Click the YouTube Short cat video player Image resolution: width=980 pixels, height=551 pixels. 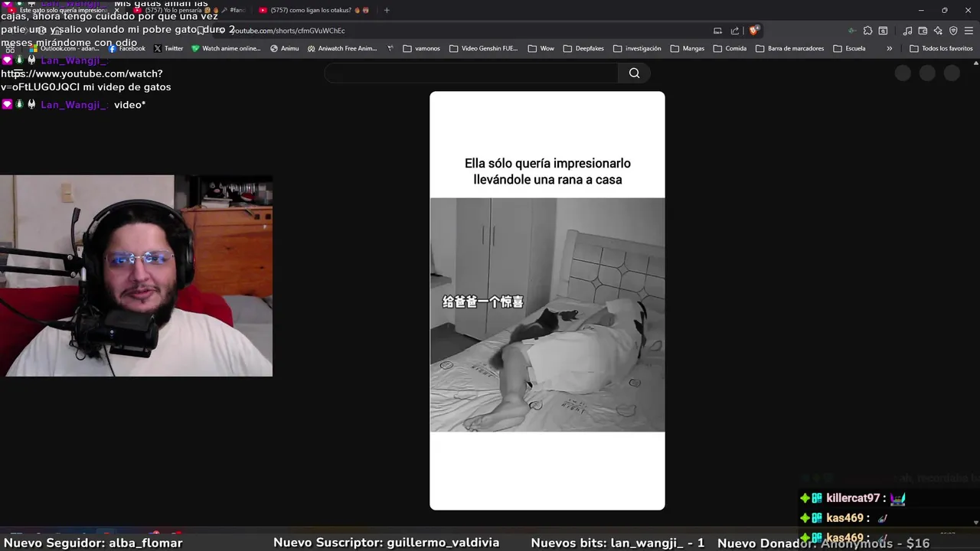pos(547,300)
